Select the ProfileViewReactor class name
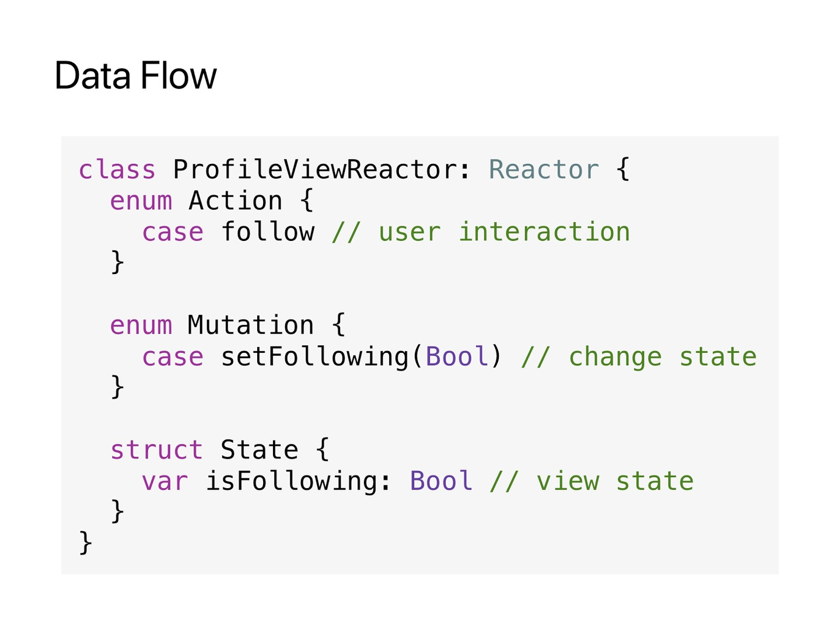This screenshot has width=840, height=630. click(x=314, y=170)
